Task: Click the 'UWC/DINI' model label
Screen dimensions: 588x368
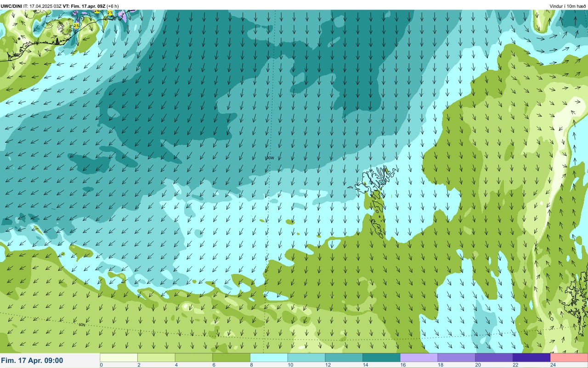Action: pos(11,6)
